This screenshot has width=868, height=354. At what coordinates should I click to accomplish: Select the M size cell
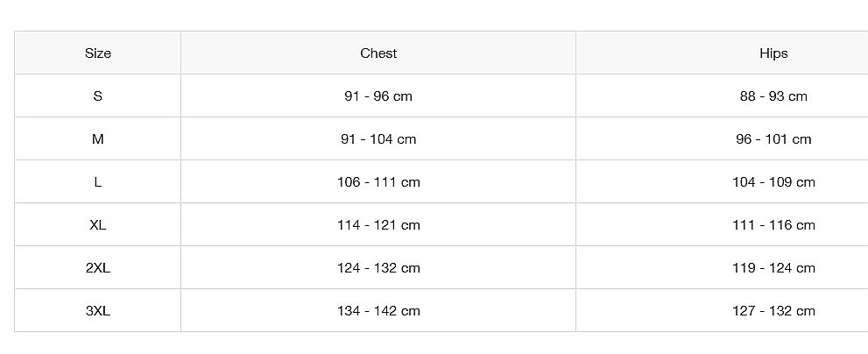98,139
